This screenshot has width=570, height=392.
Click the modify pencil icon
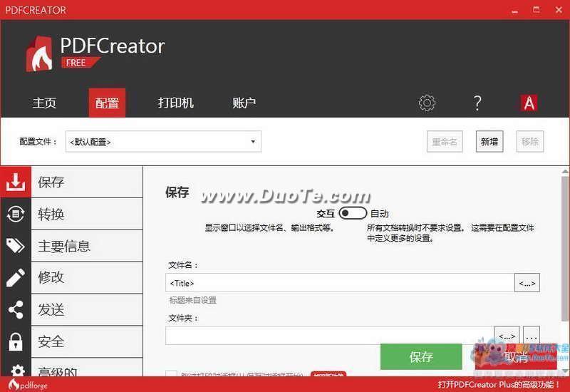15,277
